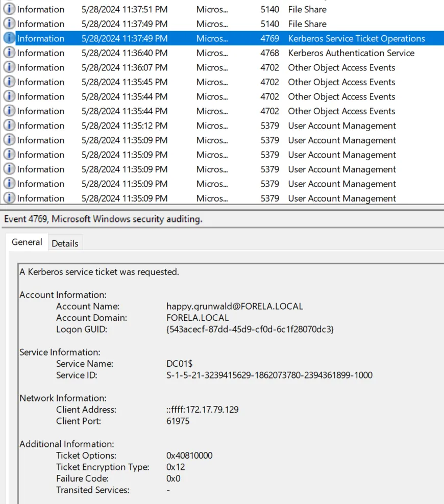This screenshot has height=504, width=444.
Task: Click the info icon of the 11:35:45 PM event 4702 row
Action: click(9, 82)
